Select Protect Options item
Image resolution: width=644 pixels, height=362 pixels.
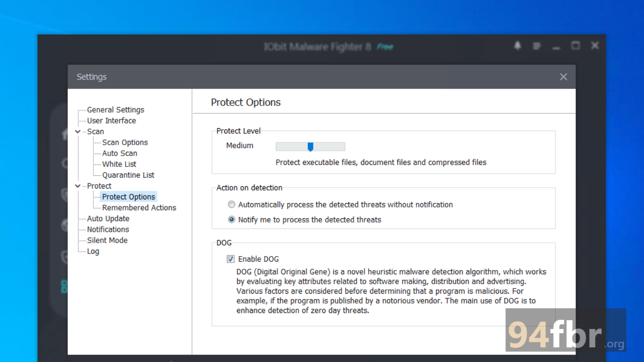128,197
